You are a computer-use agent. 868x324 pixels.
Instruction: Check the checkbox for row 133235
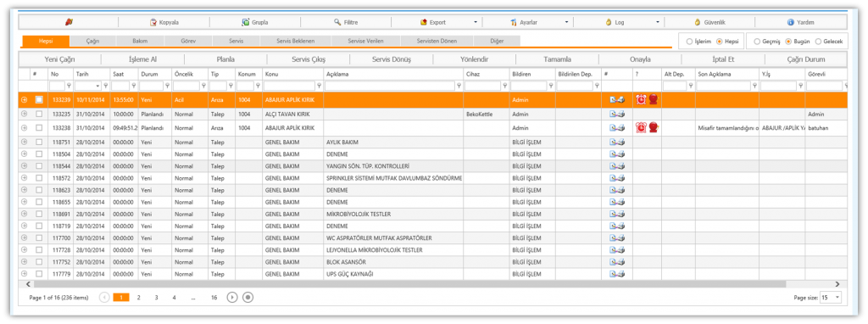[x=39, y=115]
